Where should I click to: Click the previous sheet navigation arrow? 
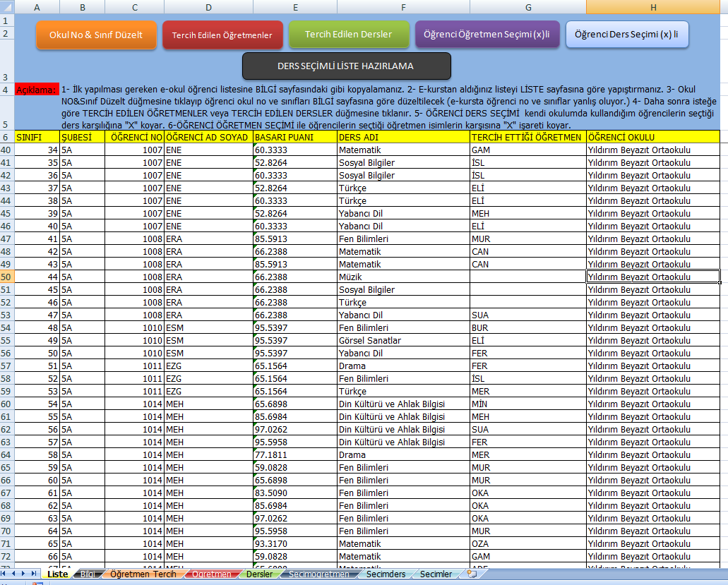point(13,574)
